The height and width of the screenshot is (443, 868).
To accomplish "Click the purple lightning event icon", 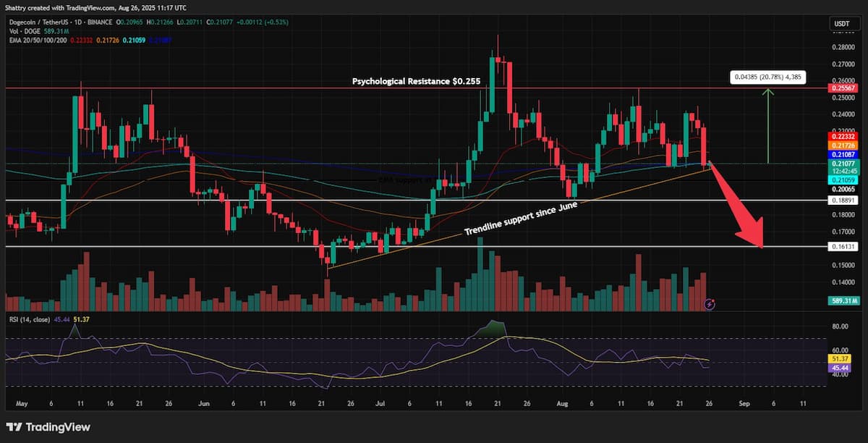I will (x=710, y=304).
